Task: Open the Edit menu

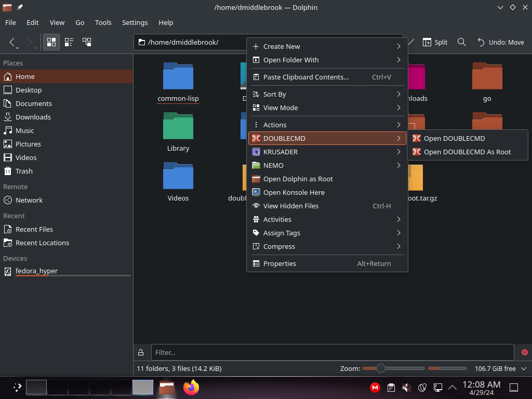Action: tap(33, 22)
